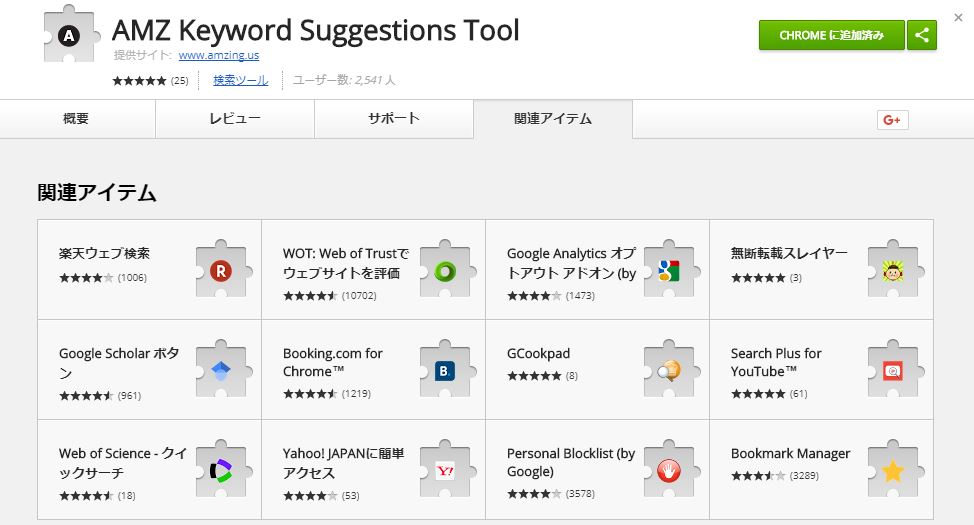Image resolution: width=974 pixels, height=525 pixels.
Task: Click Yahoo! JAPANに簡単アクセス title
Action: coord(344,463)
